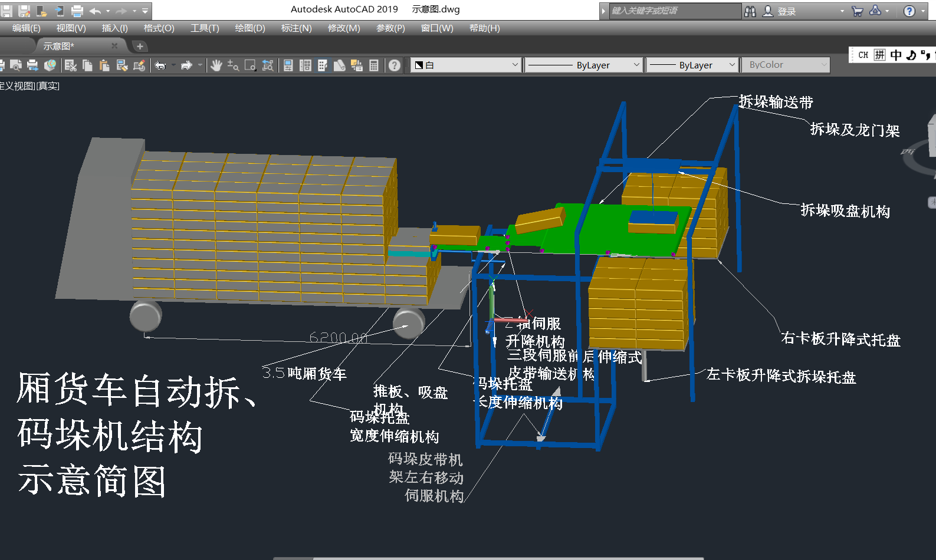Toggle the Tool Palettes window button

pos(323,65)
